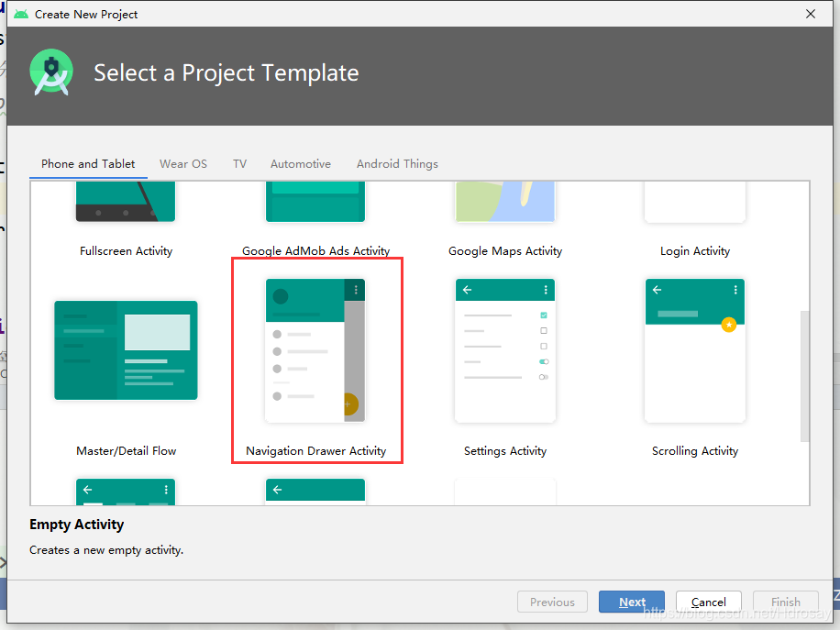
Task: Select the bottom-row template with plain back arrow bar
Action: coord(315,492)
